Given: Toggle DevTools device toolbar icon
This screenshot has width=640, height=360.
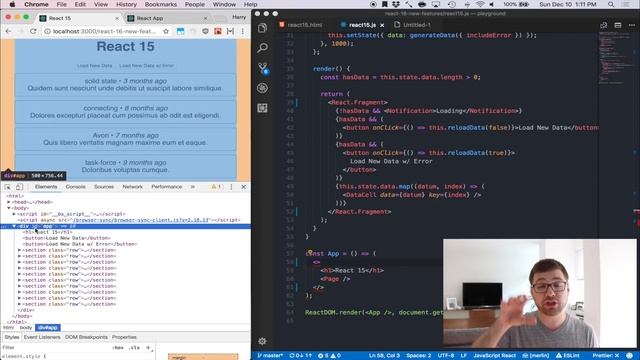Looking at the screenshot, I should pyautogui.click(x=19, y=187).
